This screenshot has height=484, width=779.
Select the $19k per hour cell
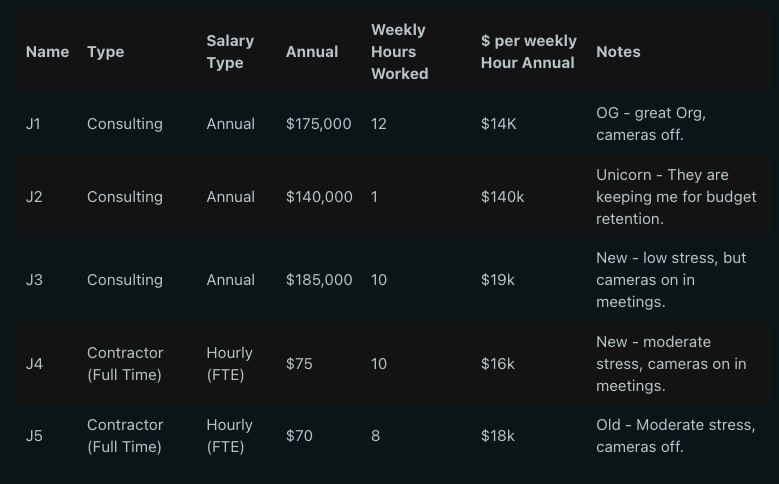498,280
